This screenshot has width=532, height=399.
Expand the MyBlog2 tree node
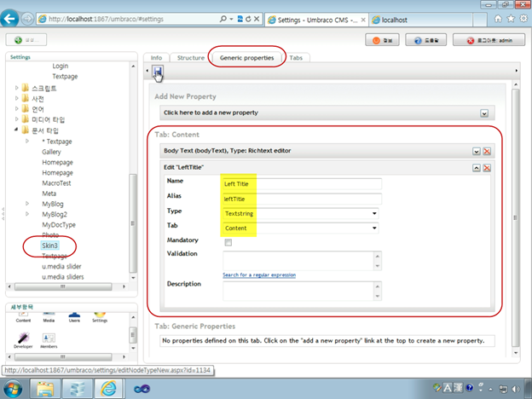[27, 214]
